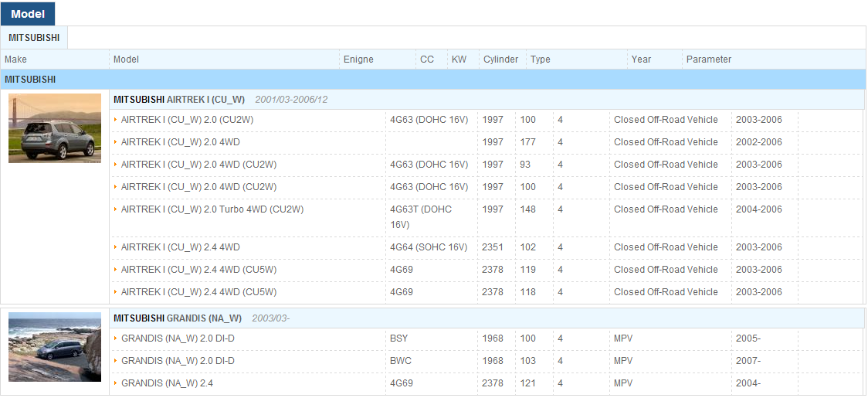Click the CC column header

tap(427, 60)
